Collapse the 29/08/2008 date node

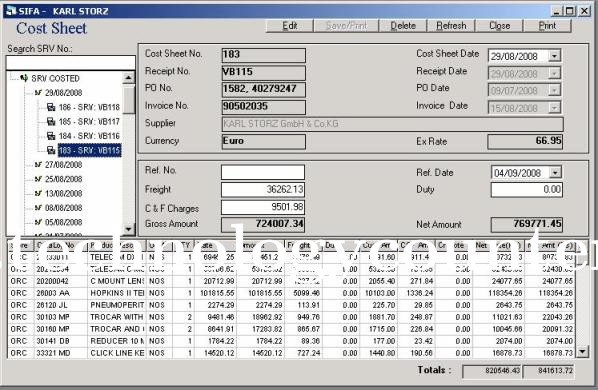38,93
